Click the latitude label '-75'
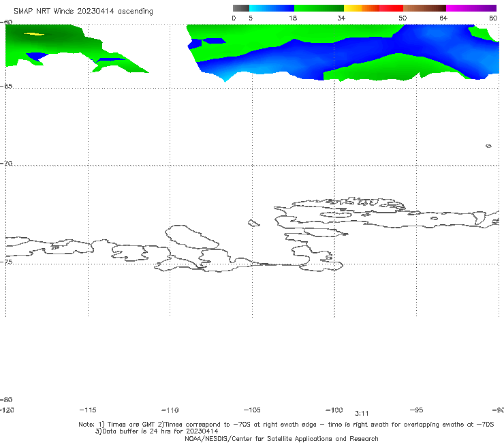 [6, 262]
